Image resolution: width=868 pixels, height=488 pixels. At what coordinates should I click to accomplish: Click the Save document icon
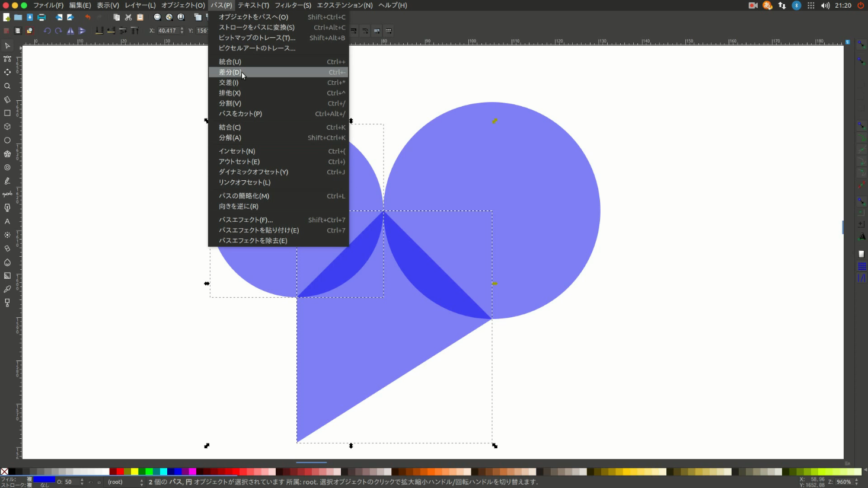(x=30, y=17)
